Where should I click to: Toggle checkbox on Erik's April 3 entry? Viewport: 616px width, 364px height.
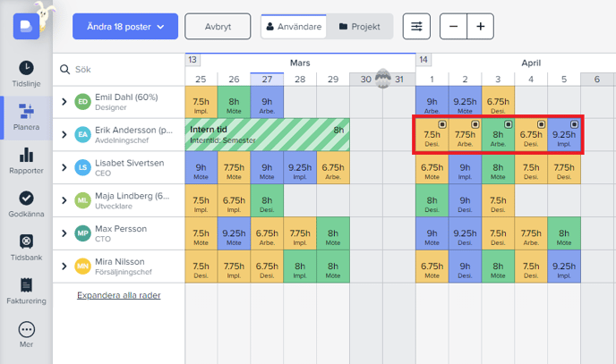click(508, 124)
